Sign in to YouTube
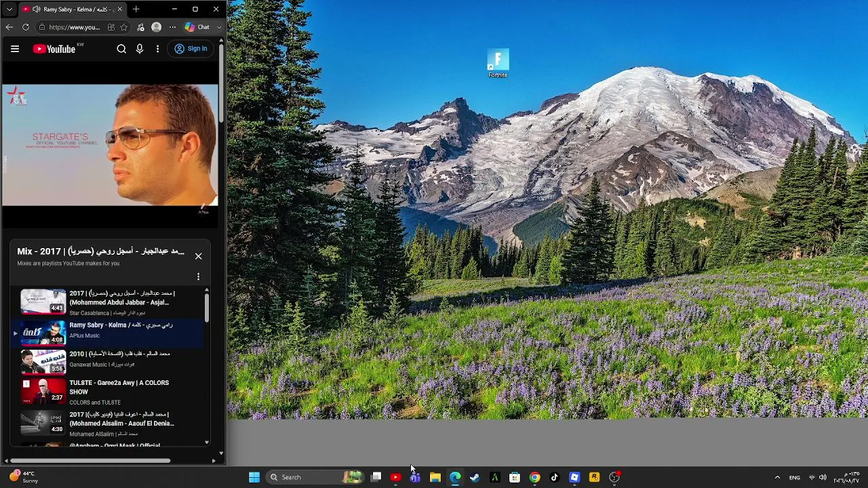Viewport: 868px width, 488px height. (x=191, y=49)
